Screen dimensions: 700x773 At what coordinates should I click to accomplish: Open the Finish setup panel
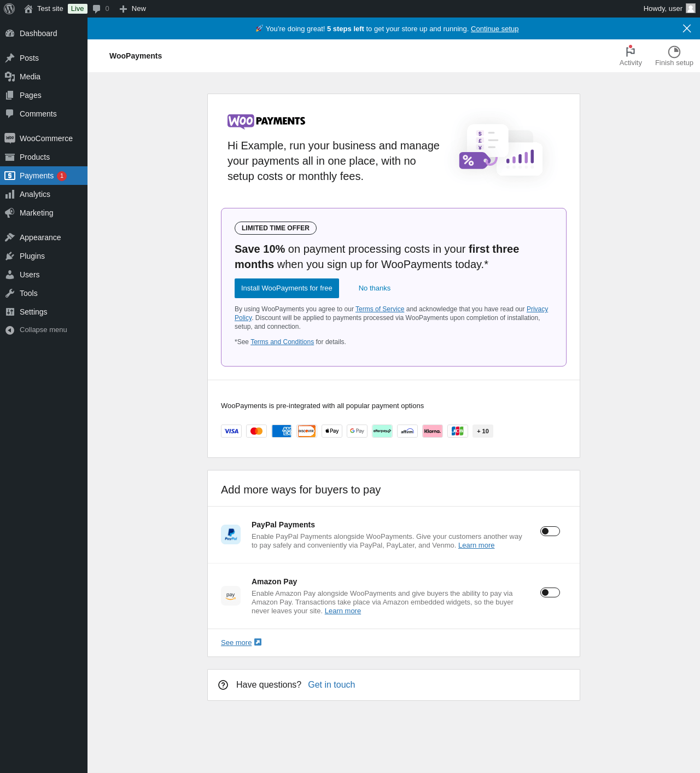674,56
